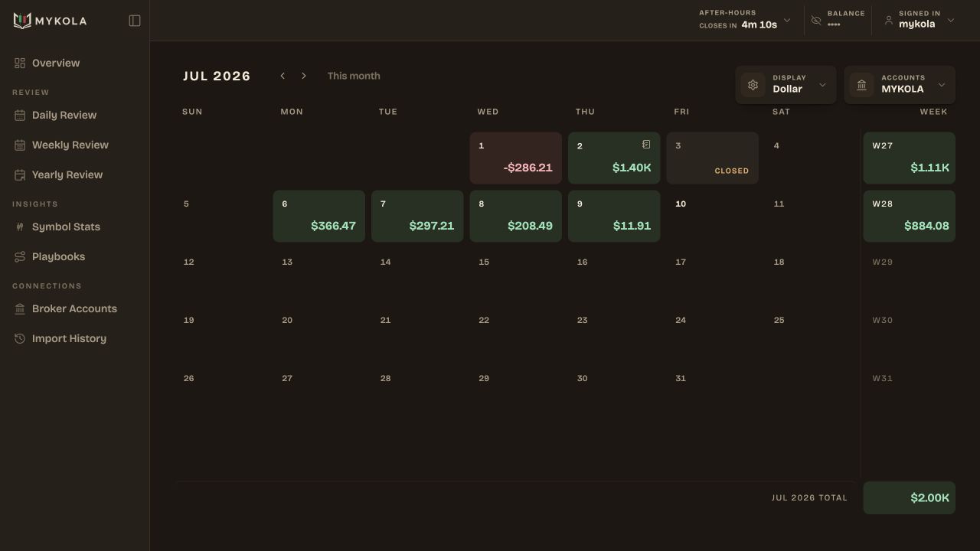Open July 8 cell showing $208.49
The height and width of the screenshot is (551, 980).
(x=516, y=217)
